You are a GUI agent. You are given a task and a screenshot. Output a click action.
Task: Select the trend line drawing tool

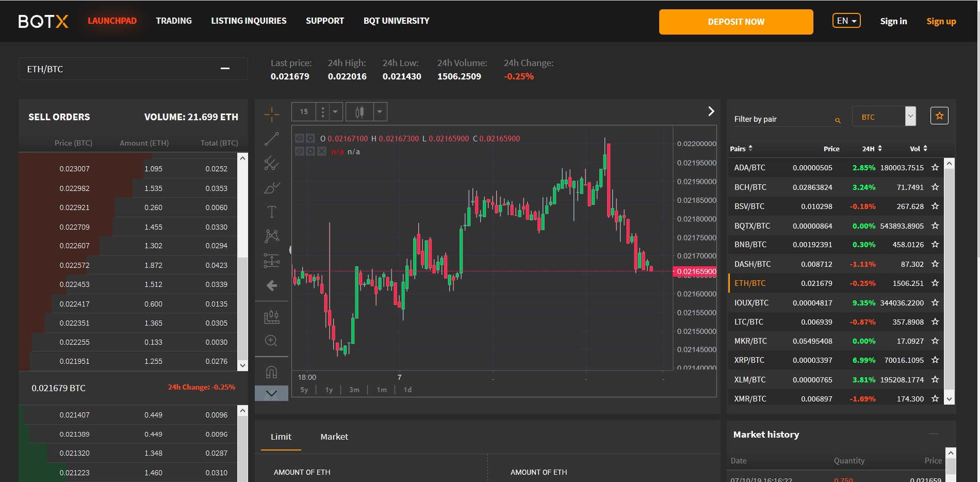[x=272, y=139]
